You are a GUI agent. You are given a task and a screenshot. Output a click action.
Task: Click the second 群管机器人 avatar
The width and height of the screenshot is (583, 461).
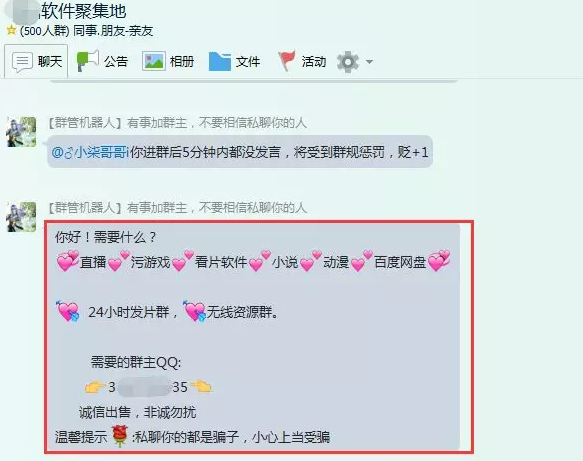22,217
